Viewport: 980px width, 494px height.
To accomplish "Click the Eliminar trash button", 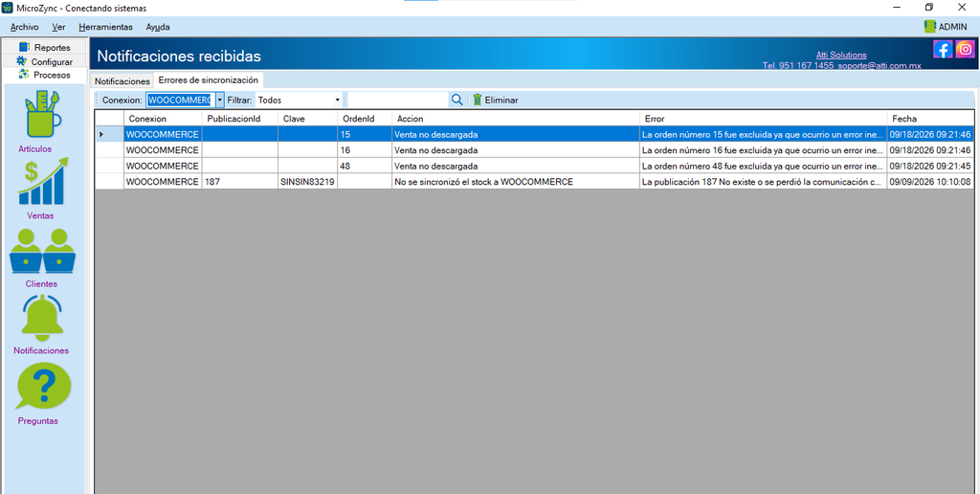I will (x=496, y=101).
